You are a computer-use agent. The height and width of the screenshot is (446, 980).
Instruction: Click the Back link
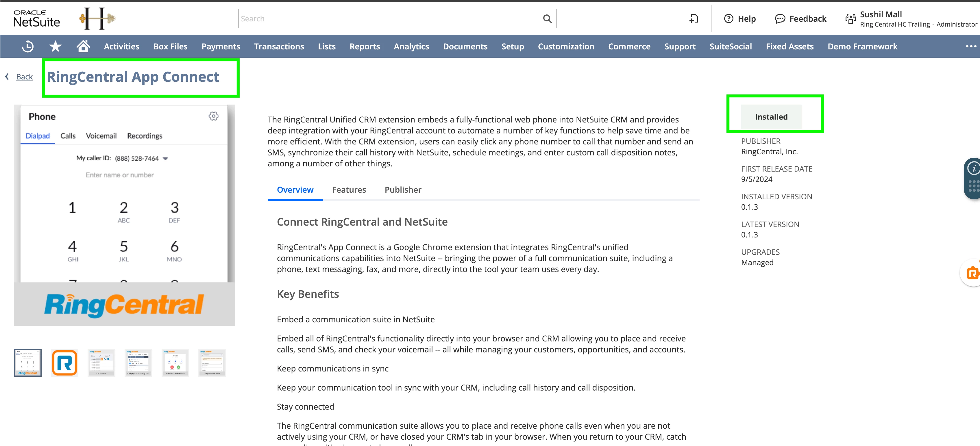tap(24, 77)
